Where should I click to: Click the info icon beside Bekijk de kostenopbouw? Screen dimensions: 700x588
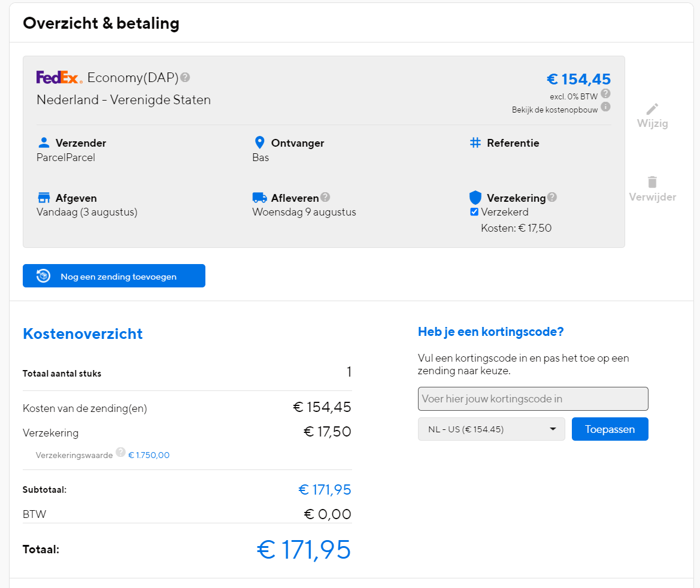605,107
